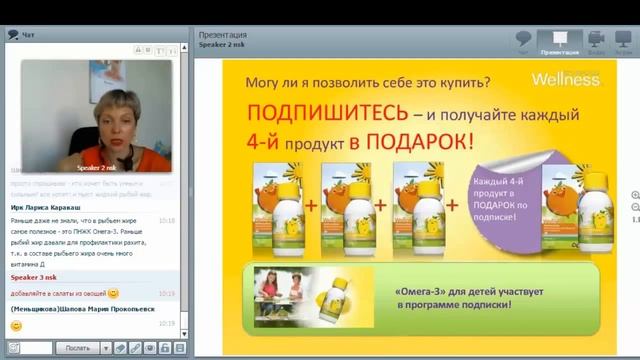
Task: Click the (Меньщикова)Шапова Мария Прокопьевск name
Action: pyautogui.click(x=82, y=309)
